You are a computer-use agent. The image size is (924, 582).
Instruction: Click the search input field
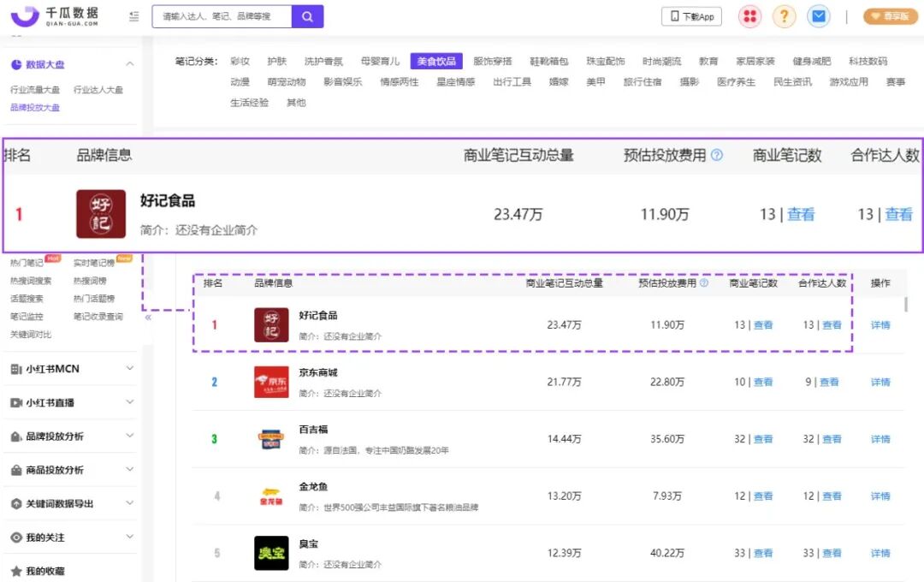(222, 16)
